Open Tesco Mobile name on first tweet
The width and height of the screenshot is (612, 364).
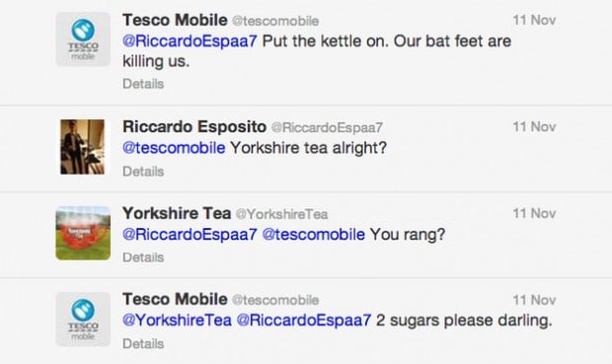[x=175, y=20]
